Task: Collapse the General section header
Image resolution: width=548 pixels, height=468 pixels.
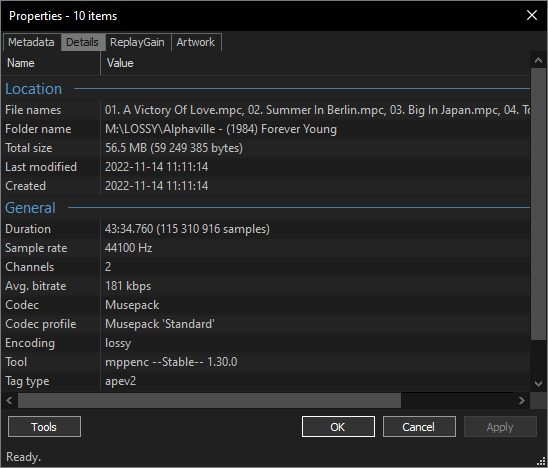Action: click(30, 208)
